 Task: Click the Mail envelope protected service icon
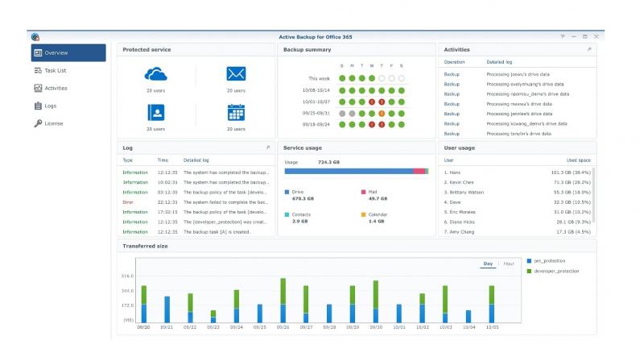[x=236, y=73]
